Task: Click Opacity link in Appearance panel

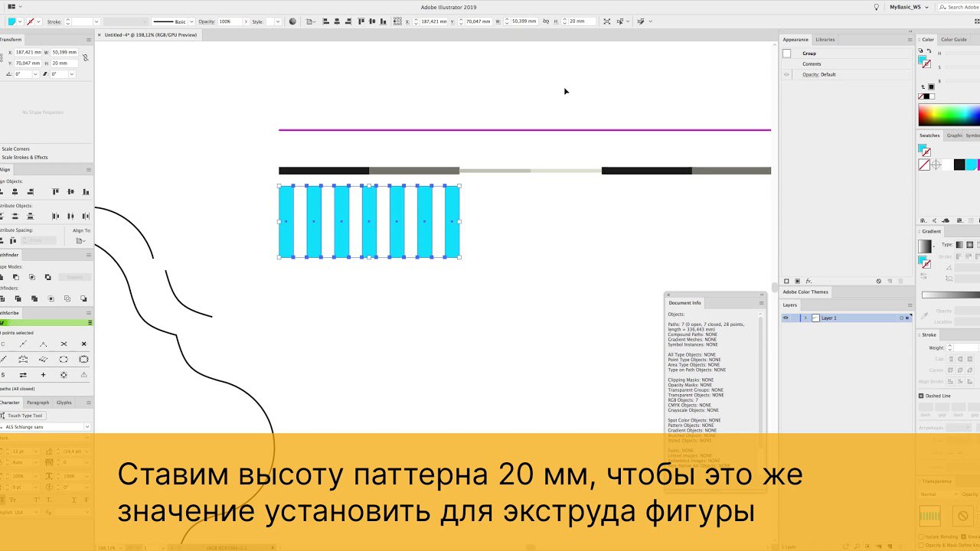Action: (x=811, y=74)
